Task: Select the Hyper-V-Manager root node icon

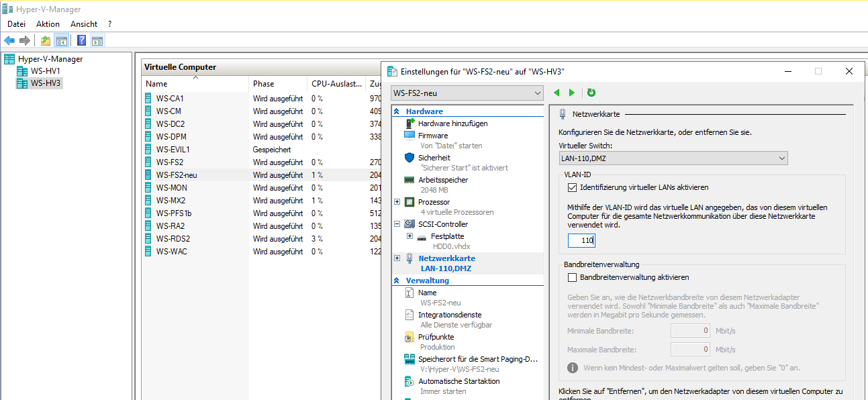Action: [x=9, y=59]
